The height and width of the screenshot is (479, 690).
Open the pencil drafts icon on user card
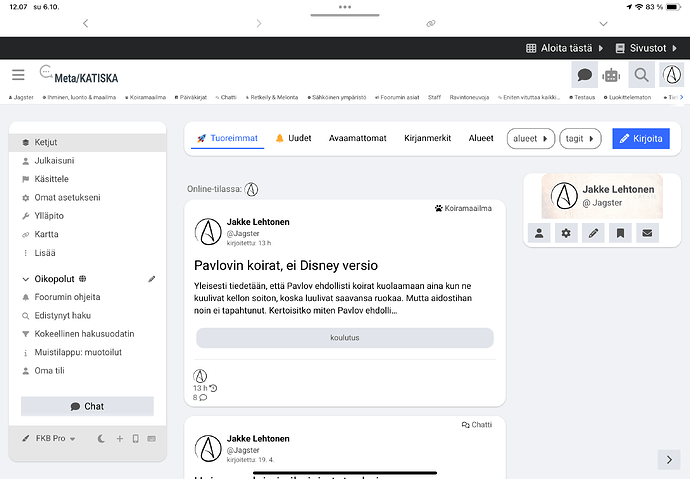[593, 233]
